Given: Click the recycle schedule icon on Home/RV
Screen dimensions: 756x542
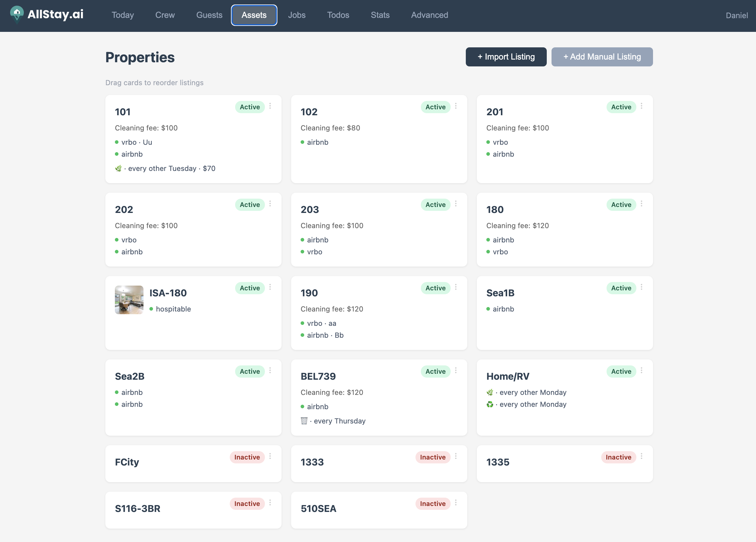Looking at the screenshot, I should 490,404.
